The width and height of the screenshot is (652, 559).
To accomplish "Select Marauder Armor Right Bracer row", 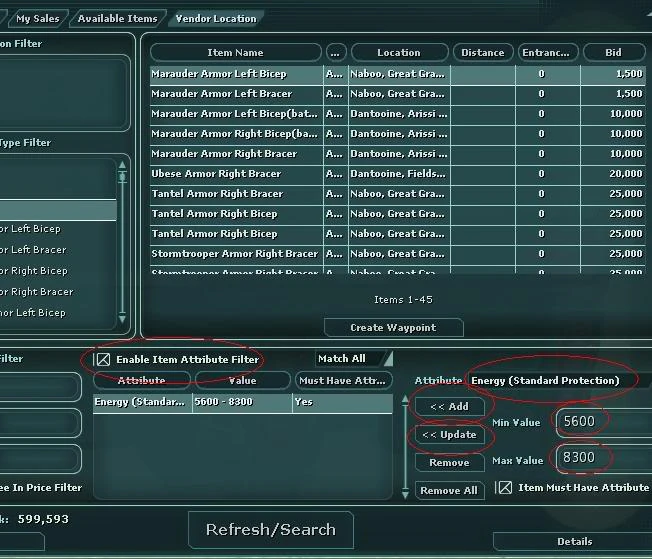I will pyautogui.click(x=398, y=154).
